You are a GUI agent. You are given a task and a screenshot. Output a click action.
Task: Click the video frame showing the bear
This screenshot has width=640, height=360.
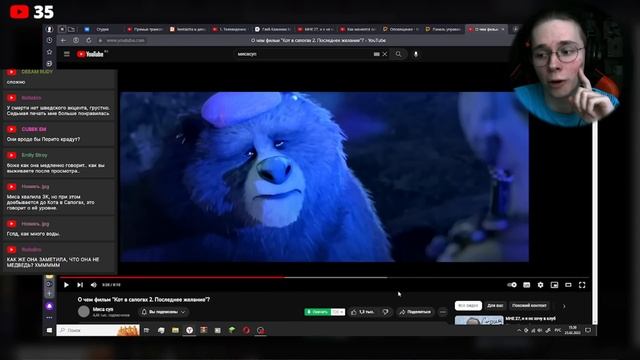pyautogui.click(x=324, y=177)
